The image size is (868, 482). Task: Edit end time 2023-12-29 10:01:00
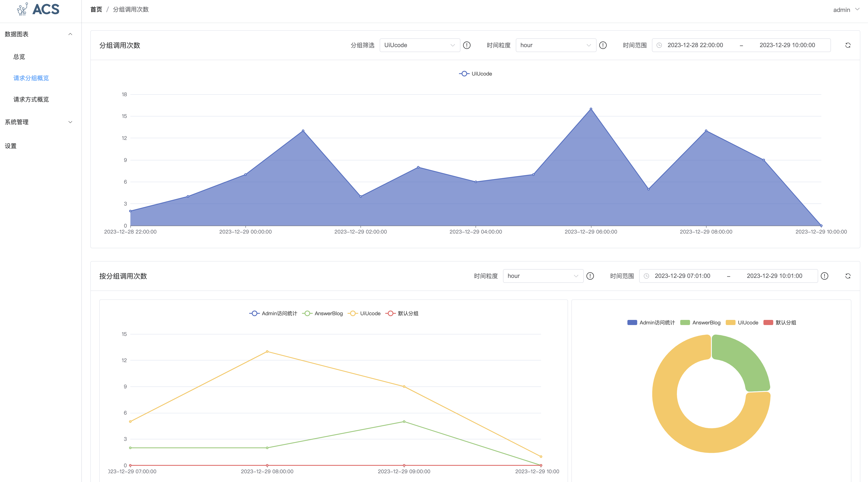click(x=774, y=276)
